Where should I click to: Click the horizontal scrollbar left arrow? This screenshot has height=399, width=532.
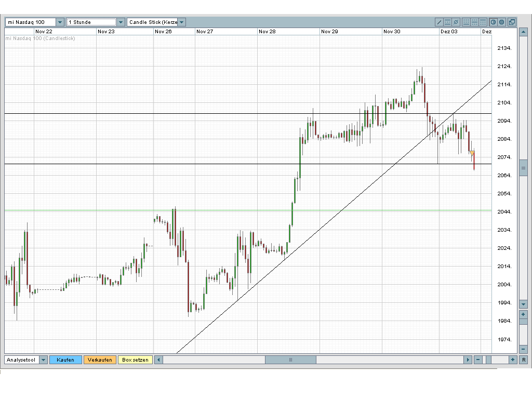[158, 360]
